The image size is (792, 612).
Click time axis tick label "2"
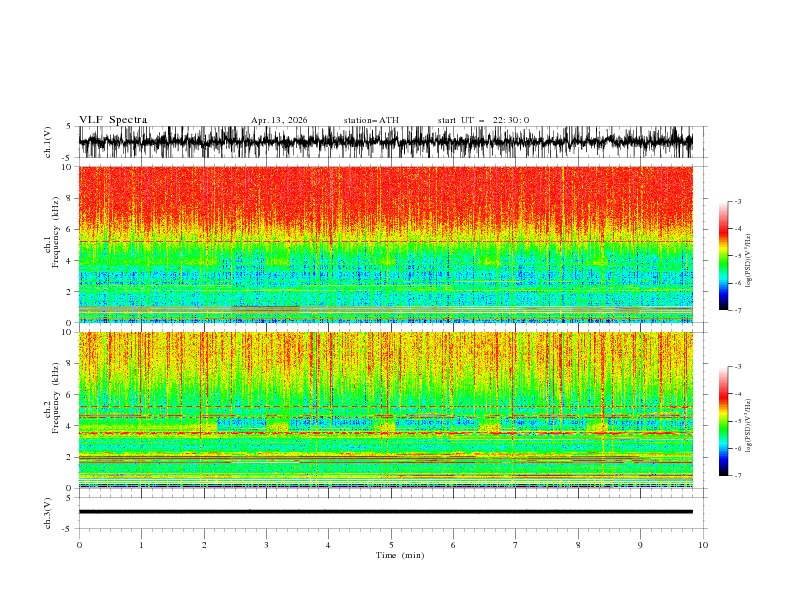204,545
